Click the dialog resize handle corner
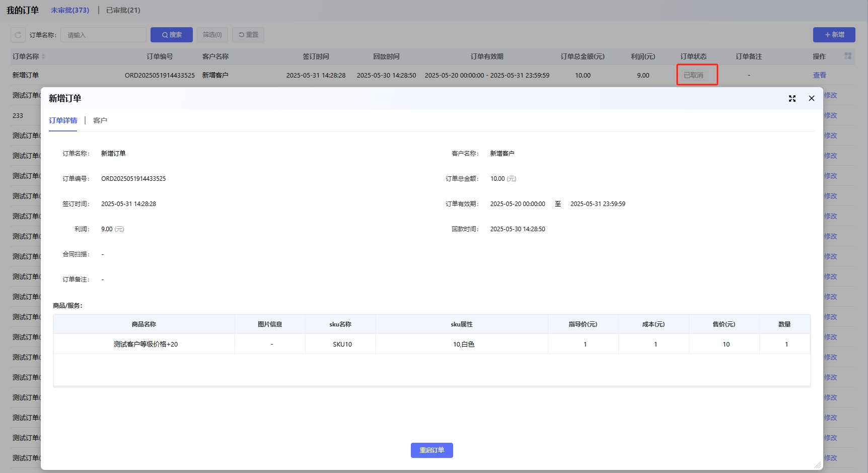Image resolution: width=868 pixels, height=473 pixels. 818,465
